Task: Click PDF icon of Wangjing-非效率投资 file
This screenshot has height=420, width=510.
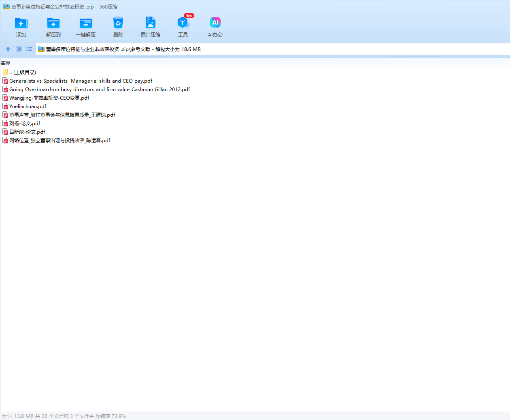Action: tap(5, 98)
